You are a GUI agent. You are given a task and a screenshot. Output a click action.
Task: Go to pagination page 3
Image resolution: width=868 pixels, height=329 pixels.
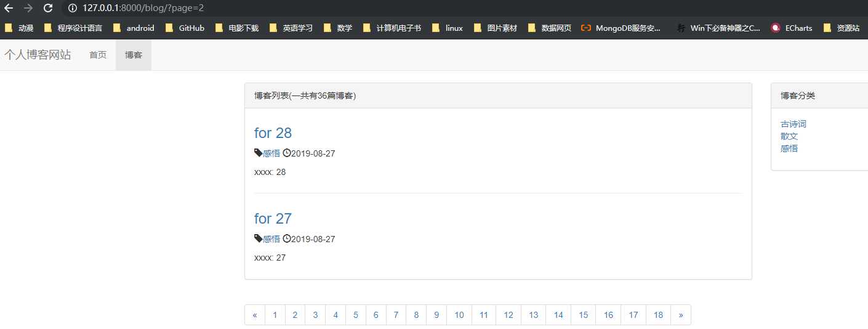pyautogui.click(x=315, y=315)
